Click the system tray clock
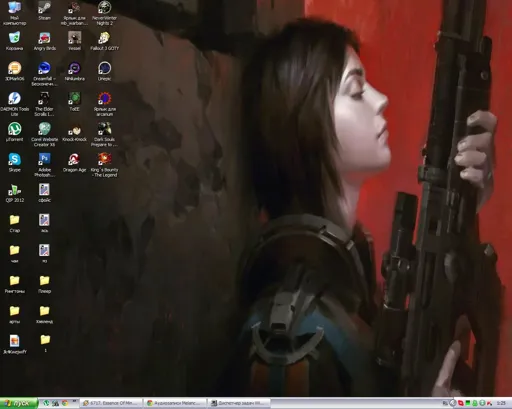 [501, 403]
